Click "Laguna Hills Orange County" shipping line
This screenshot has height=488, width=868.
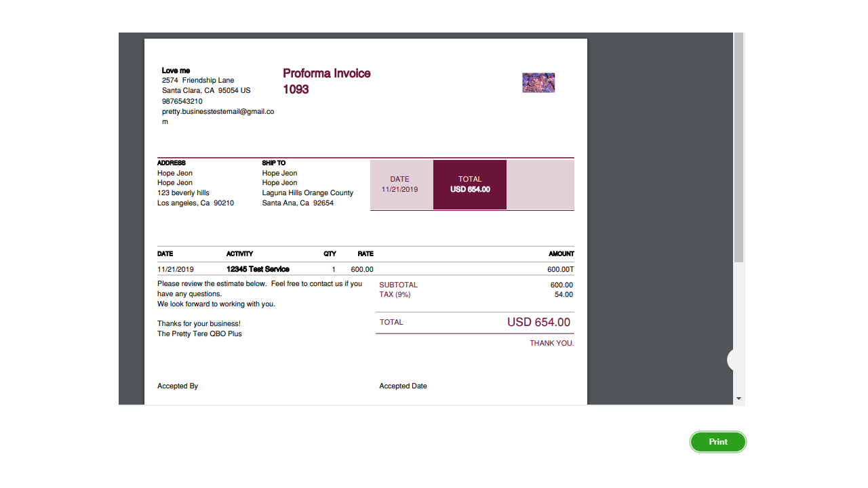[x=308, y=193]
